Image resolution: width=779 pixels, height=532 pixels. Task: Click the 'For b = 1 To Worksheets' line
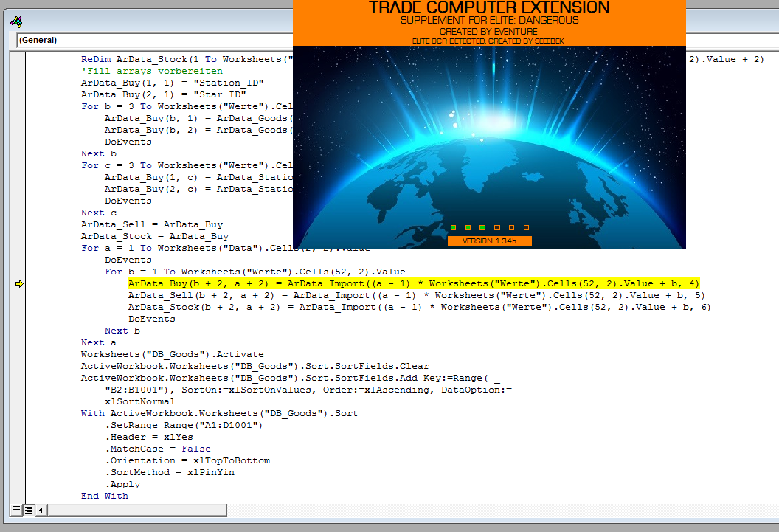(x=255, y=272)
